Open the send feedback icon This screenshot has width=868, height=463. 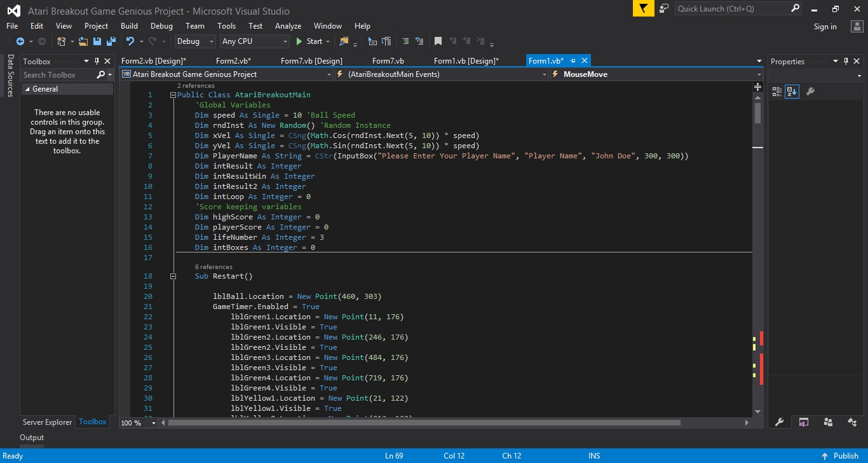664,8
